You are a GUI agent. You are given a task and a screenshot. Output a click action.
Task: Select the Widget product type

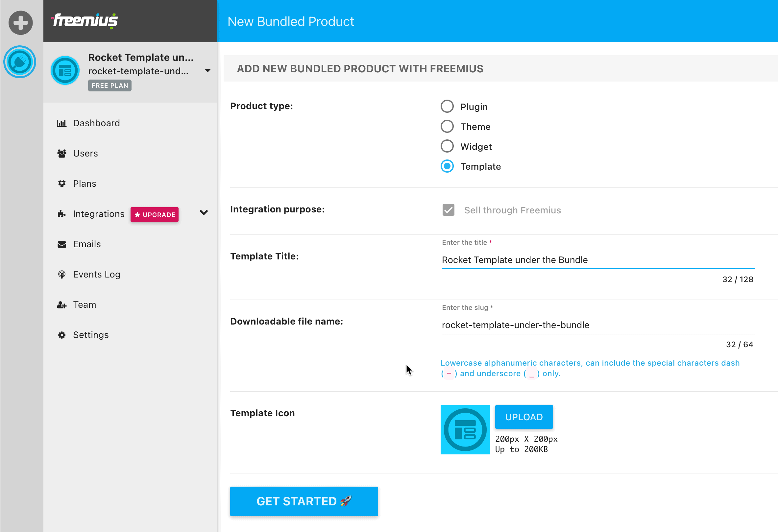tap(447, 146)
